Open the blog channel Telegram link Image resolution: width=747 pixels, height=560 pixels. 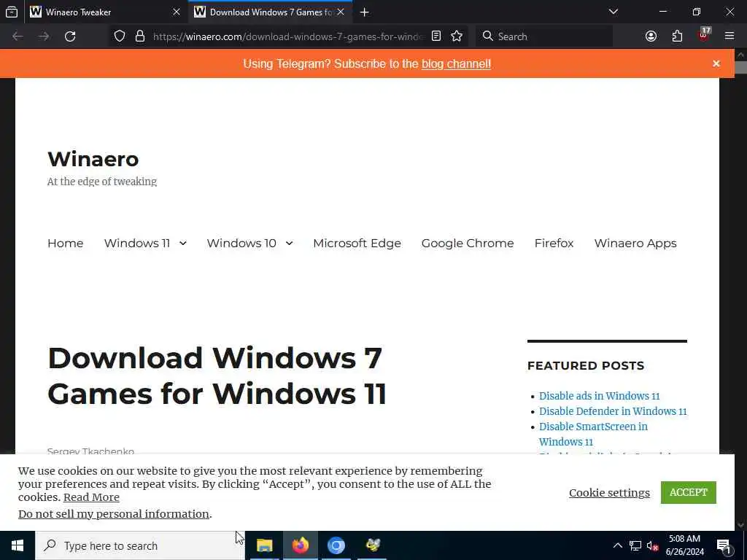456,64
